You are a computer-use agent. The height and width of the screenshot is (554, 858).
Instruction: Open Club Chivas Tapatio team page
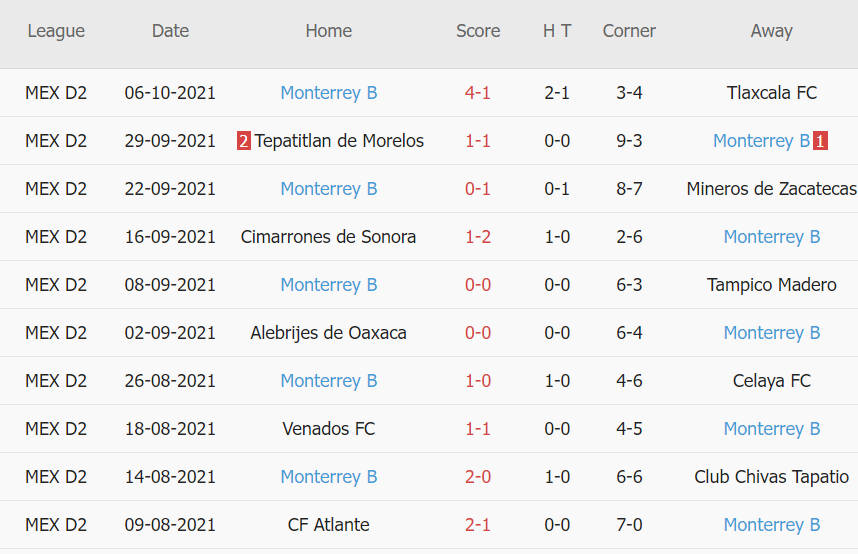[x=771, y=477]
